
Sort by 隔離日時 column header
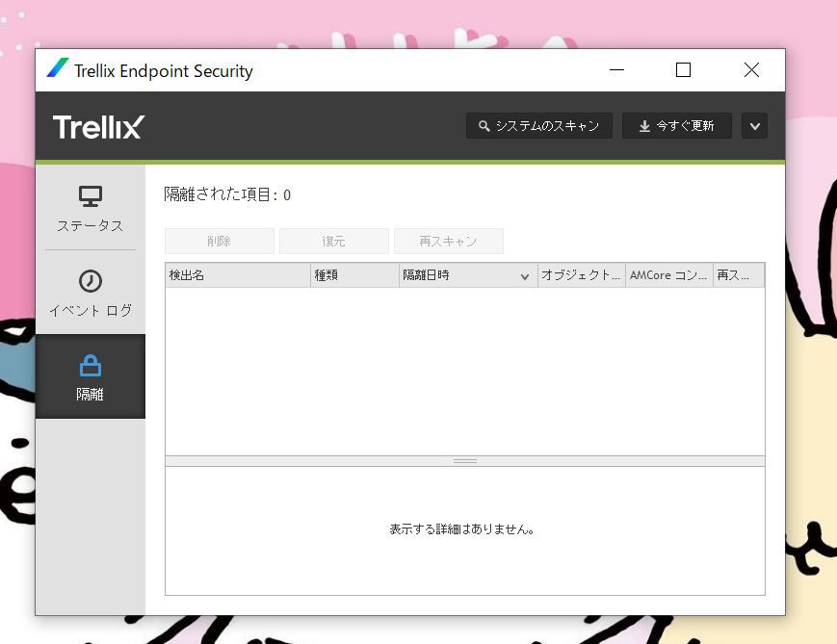(x=468, y=275)
